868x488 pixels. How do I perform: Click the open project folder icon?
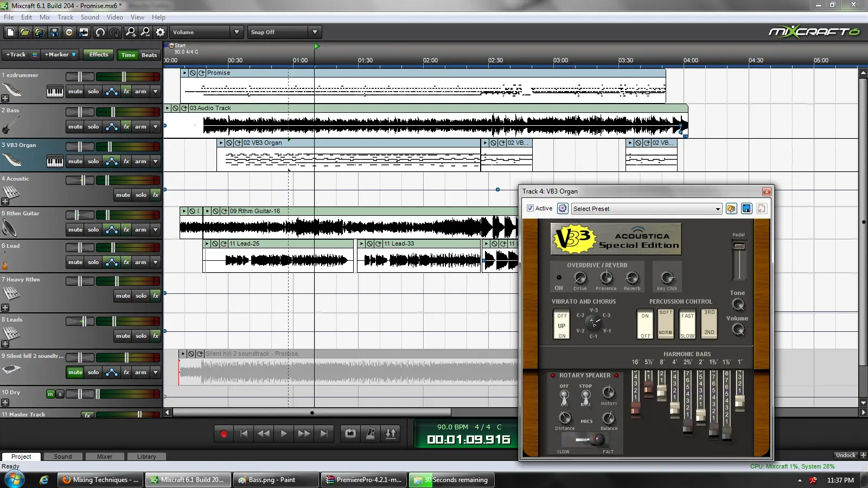point(25,33)
